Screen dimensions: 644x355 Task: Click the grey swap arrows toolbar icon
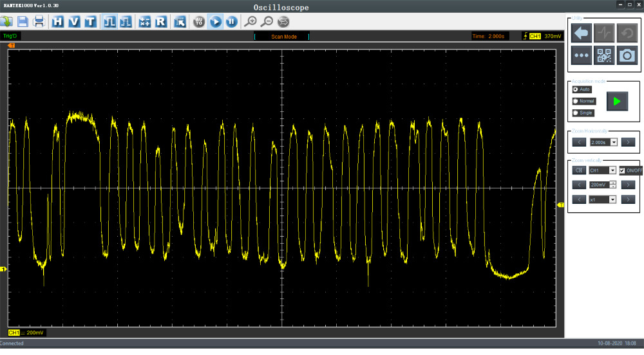point(283,21)
